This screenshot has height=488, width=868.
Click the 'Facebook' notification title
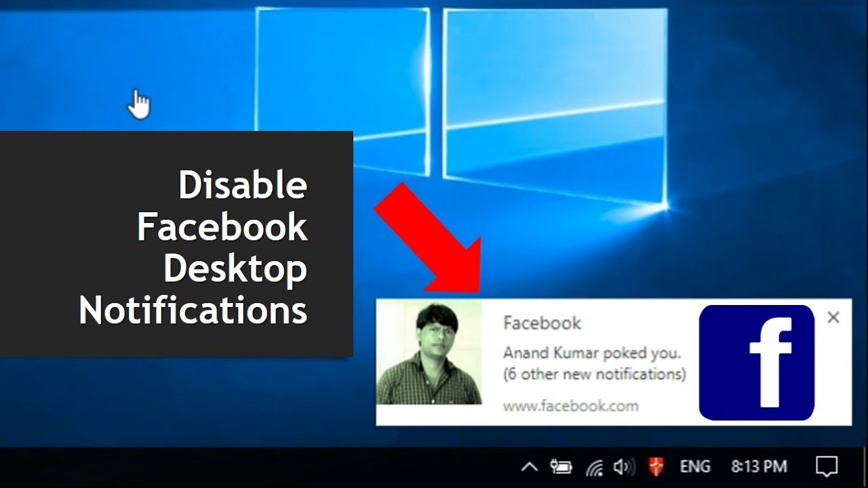[542, 323]
